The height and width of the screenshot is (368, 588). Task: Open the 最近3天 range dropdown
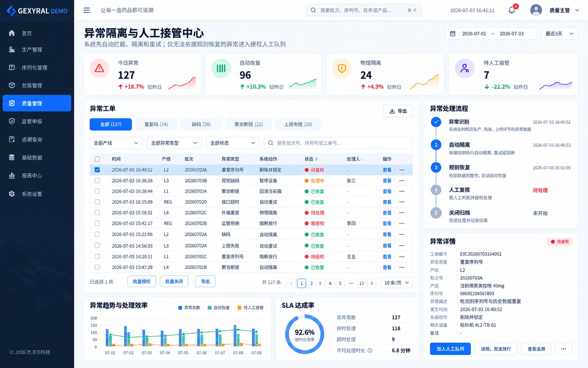(559, 34)
